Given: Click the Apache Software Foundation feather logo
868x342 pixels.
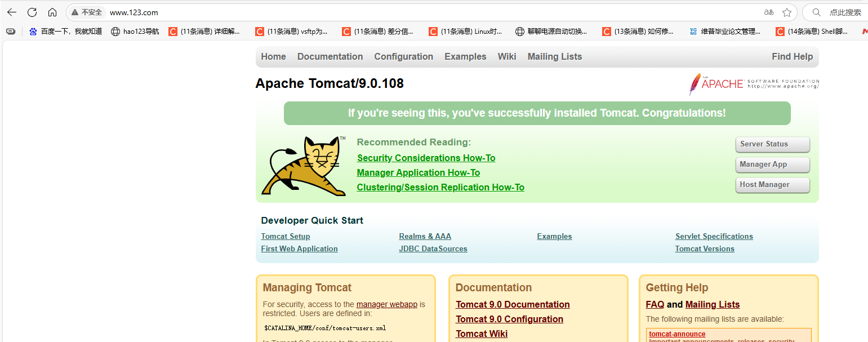Looking at the screenshot, I should pos(752,84).
